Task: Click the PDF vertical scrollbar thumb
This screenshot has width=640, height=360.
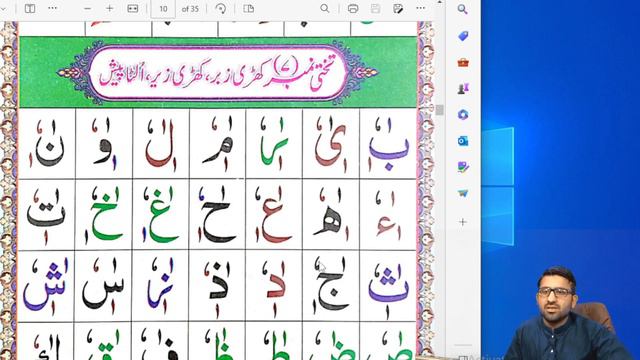Action: tap(440, 110)
